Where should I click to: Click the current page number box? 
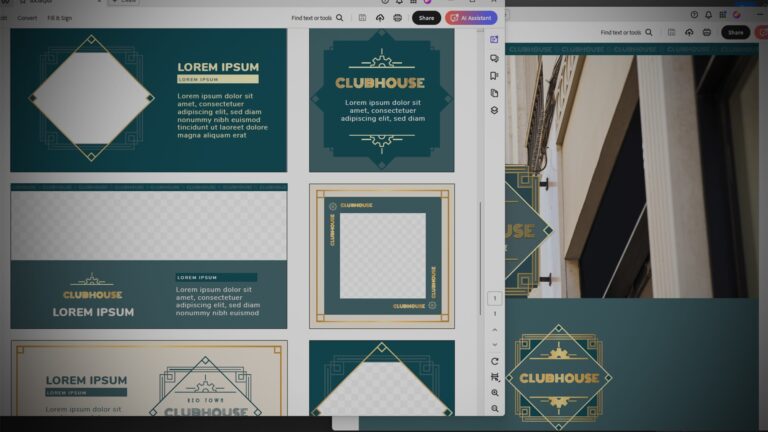pyautogui.click(x=494, y=299)
